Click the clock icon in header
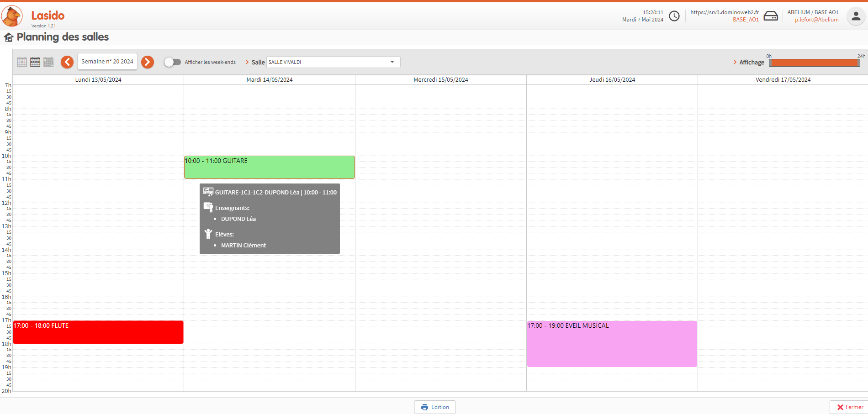Image resolution: width=868 pixels, height=414 pixels. click(674, 16)
